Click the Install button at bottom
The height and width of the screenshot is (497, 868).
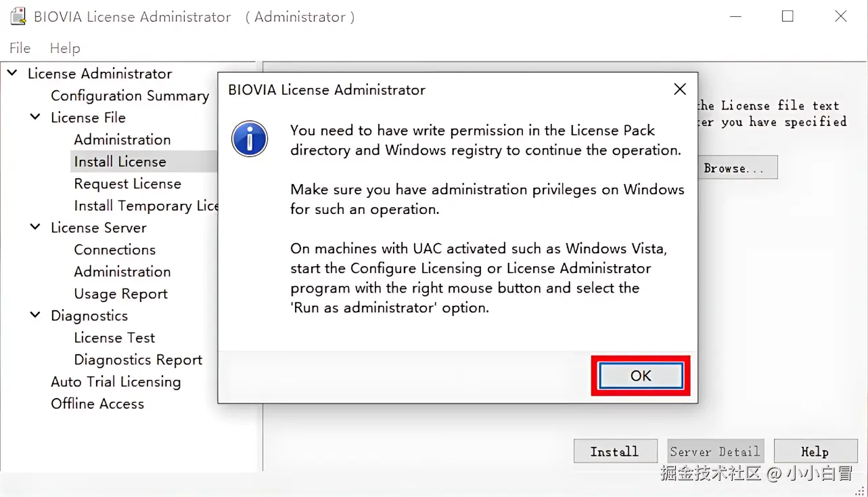(614, 451)
